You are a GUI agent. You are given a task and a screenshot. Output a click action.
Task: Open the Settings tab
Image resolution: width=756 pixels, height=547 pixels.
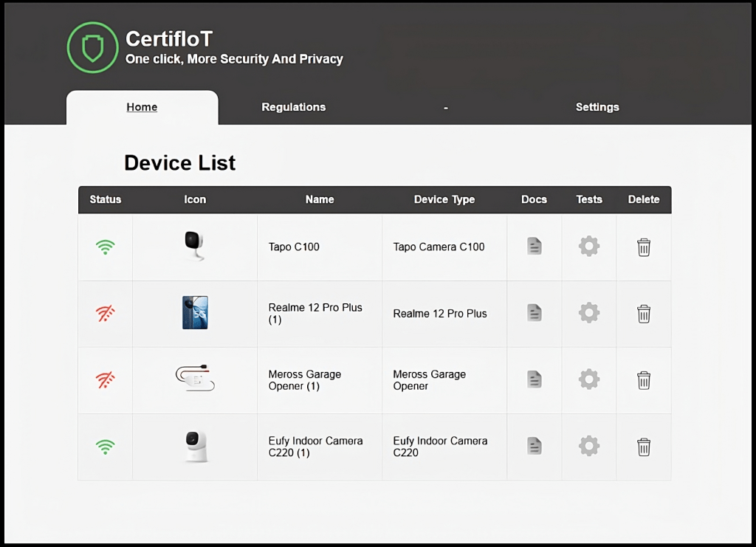click(597, 107)
